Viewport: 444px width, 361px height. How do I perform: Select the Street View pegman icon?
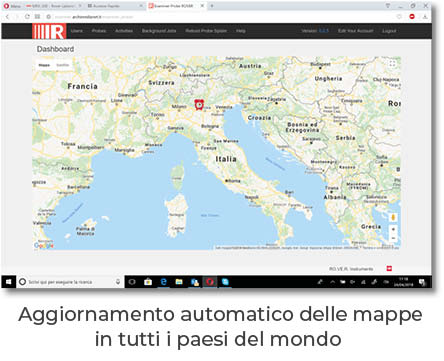click(393, 217)
